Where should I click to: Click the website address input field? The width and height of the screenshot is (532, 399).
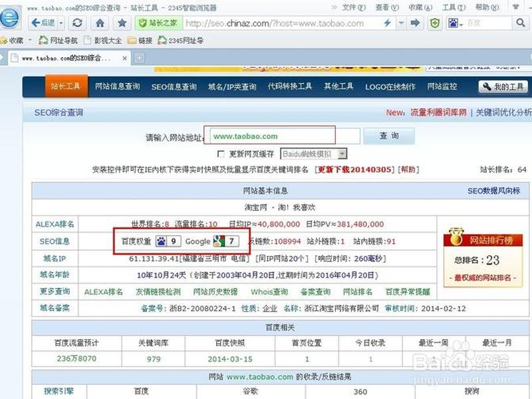(x=285, y=136)
